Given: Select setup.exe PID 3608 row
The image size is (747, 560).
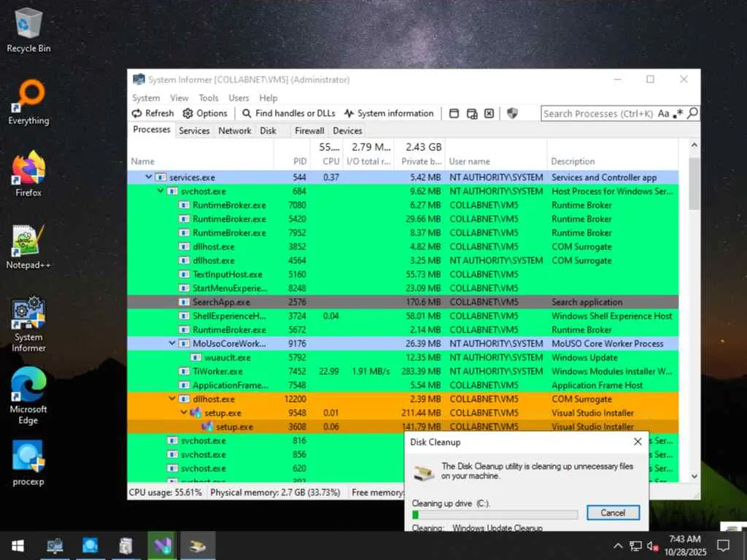Looking at the screenshot, I should pyautogui.click(x=403, y=427).
